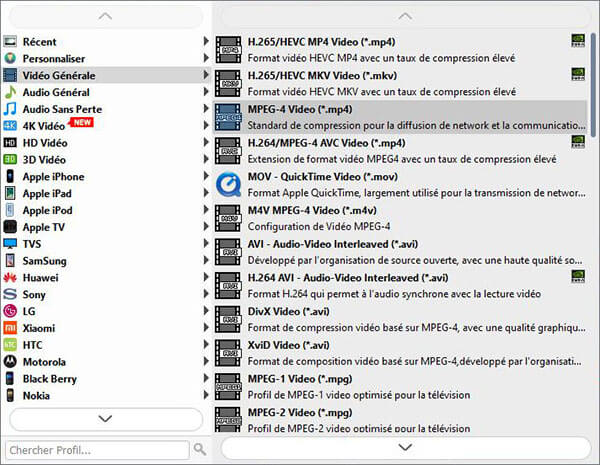Click the format list vertical scrollbar
This screenshot has width=600, height=465.
pos(593,84)
